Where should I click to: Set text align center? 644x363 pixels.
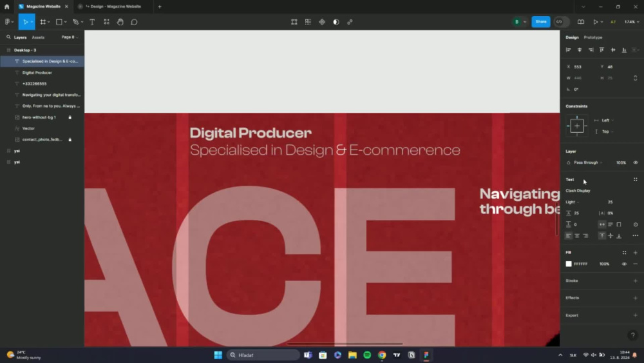click(x=577, y=235)
